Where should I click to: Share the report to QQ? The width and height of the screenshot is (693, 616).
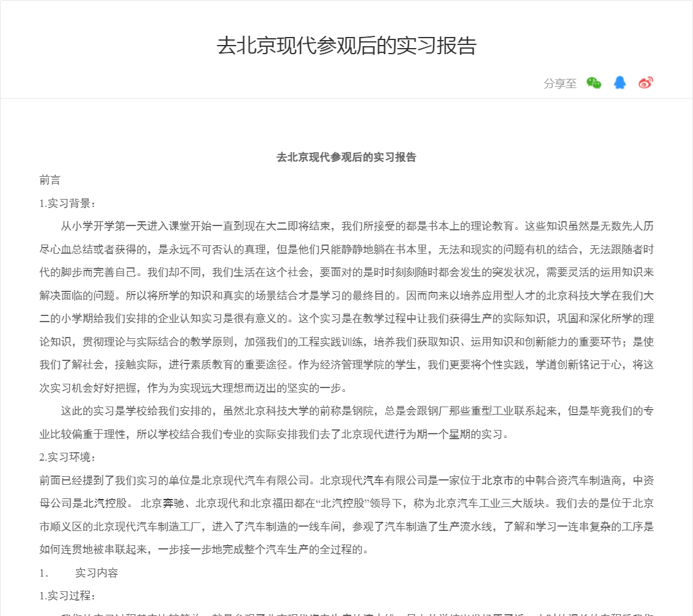coord(620,83)
